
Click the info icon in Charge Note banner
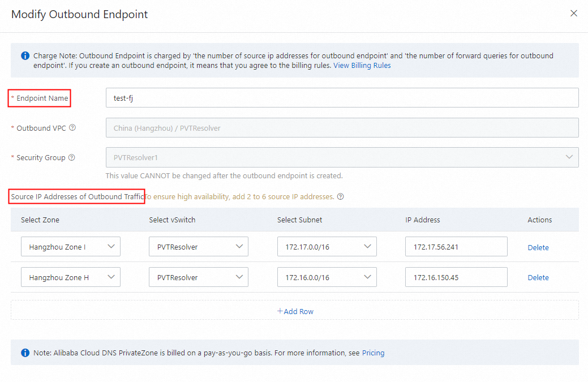coord(25,56)
